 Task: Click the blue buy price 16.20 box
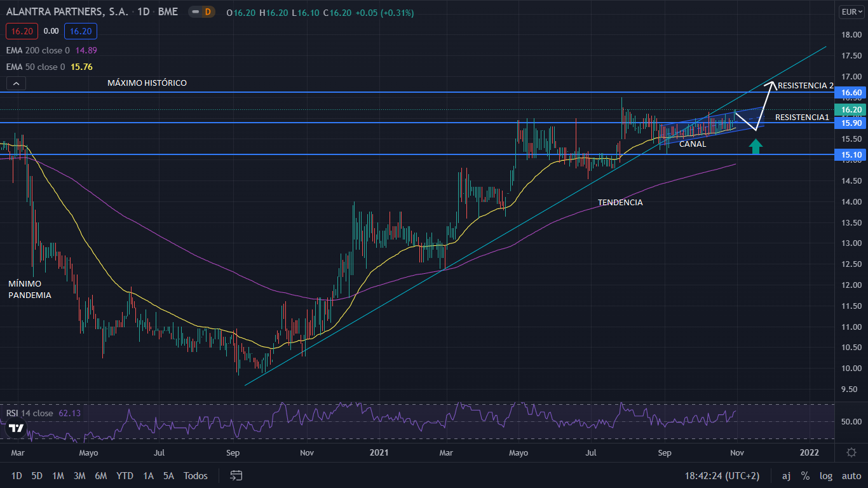coord(81,31)
